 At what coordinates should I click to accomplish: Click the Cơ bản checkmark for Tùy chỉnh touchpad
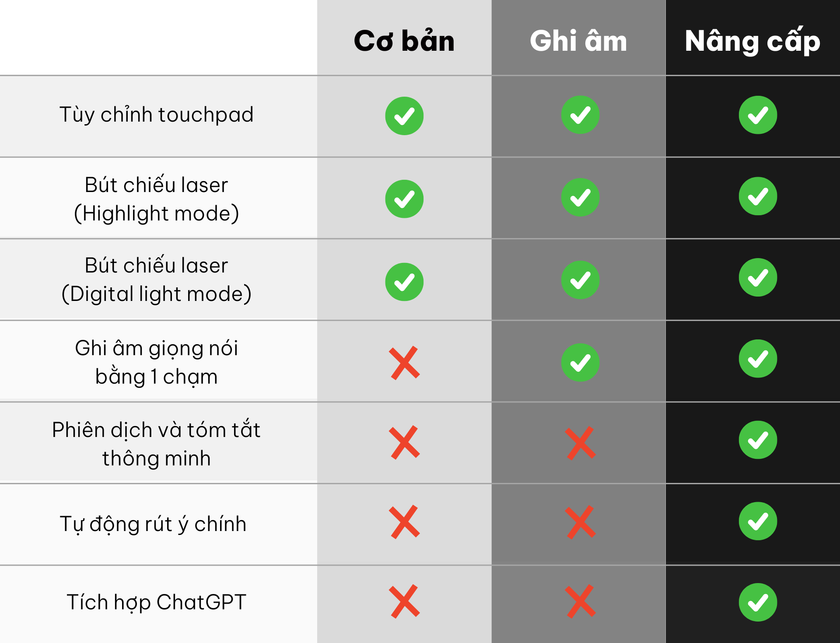coord(404,116)
